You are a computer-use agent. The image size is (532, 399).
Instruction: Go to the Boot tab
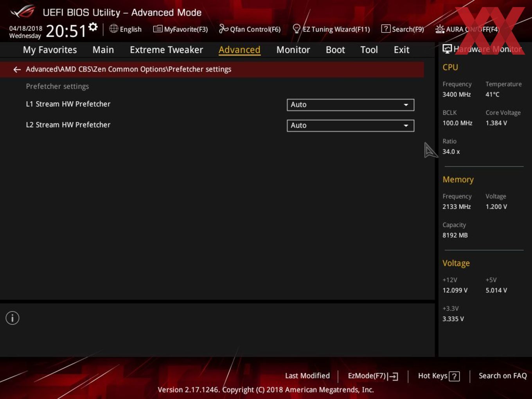coord(335,50)
